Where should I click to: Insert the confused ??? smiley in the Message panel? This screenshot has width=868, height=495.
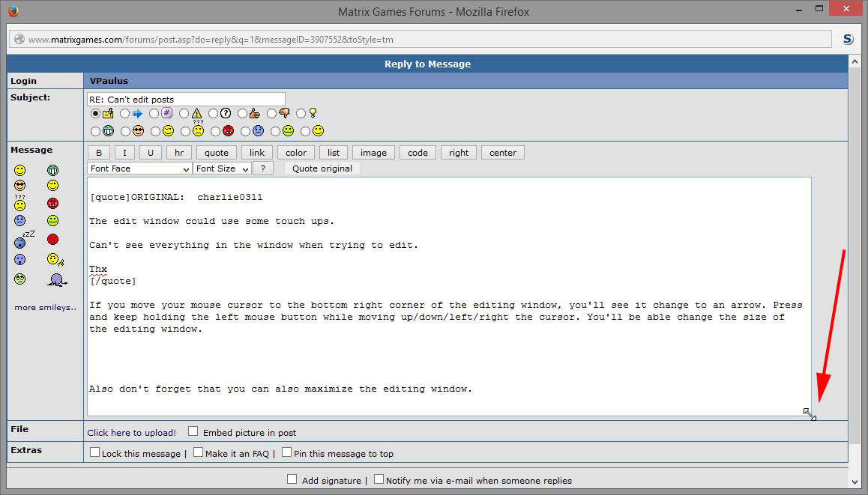coord(20,203)
